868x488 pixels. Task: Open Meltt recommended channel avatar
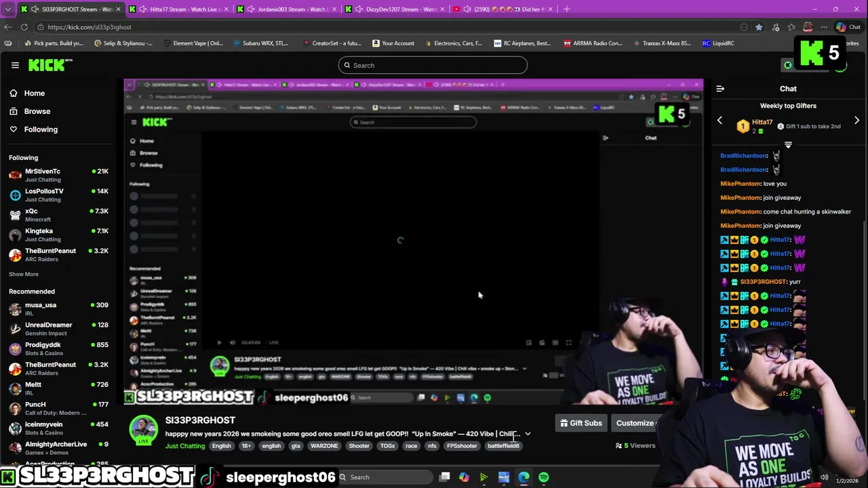click(15, 388)
